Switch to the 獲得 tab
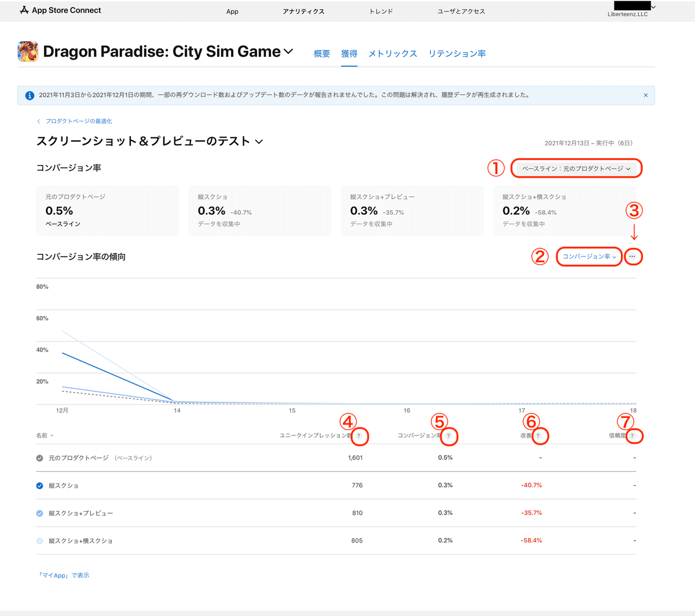The width and height of the screenshot is (695, 616). click(x=349, y=54)
